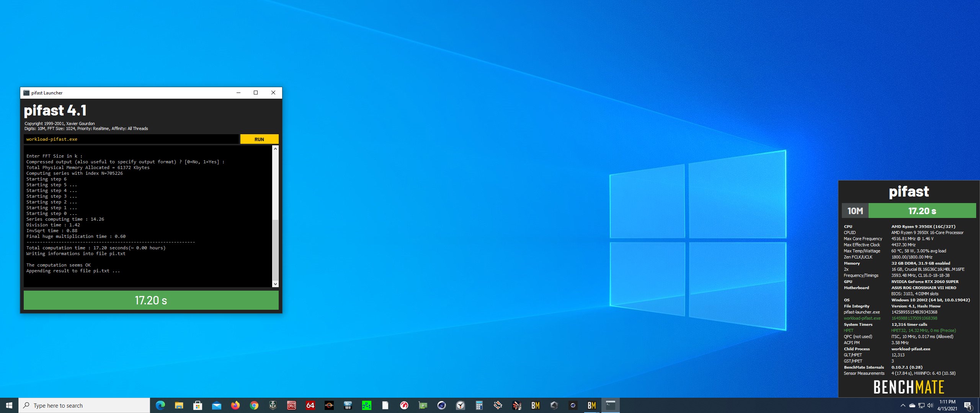Open the Cinebench sphere taskbar icon
This screenshot has height=413, width=980.
[x=441, y=405]
